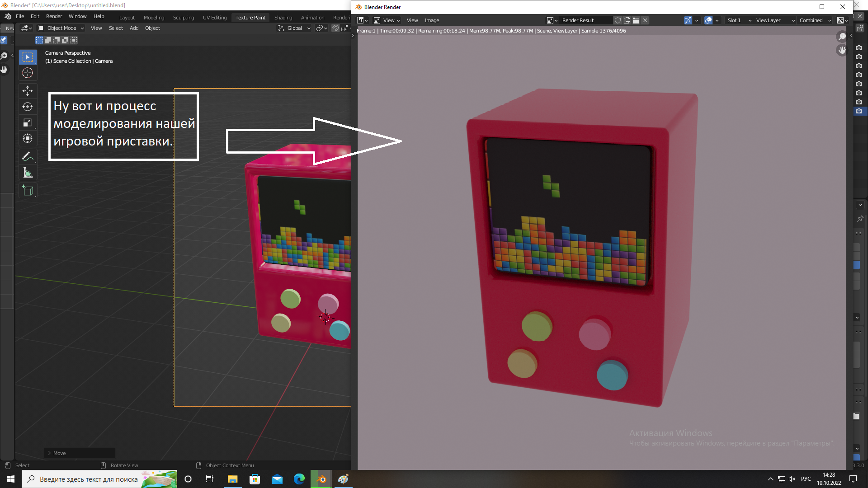The width and height of the screenshot is (868, 488).
Task: Click the zoom icon in Render window
Action: coord(842,37)
